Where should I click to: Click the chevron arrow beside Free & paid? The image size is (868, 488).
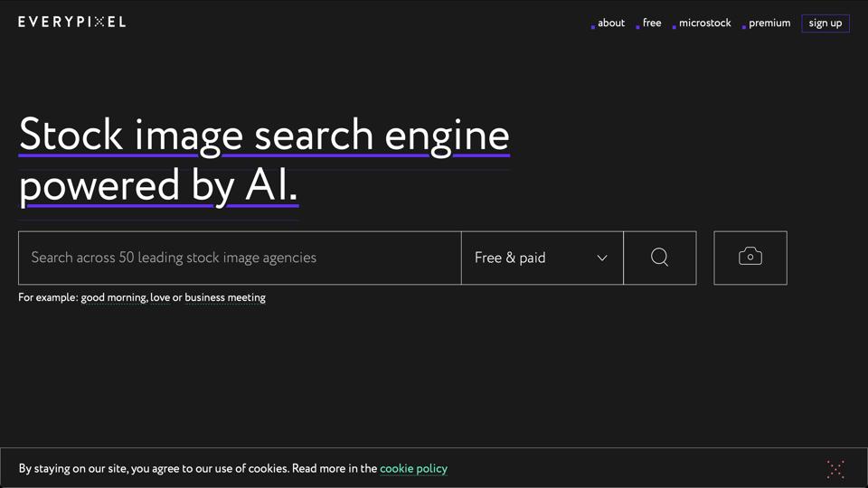tap(602, 258)
